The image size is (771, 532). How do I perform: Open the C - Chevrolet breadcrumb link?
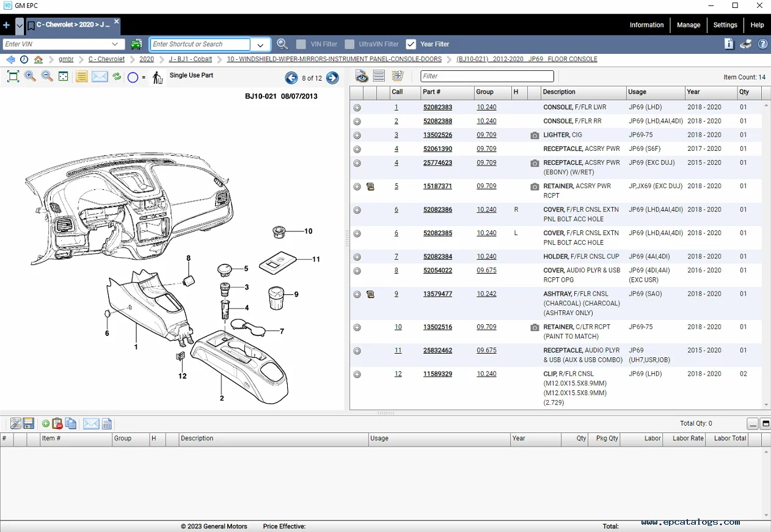click(x=106, y=59)
